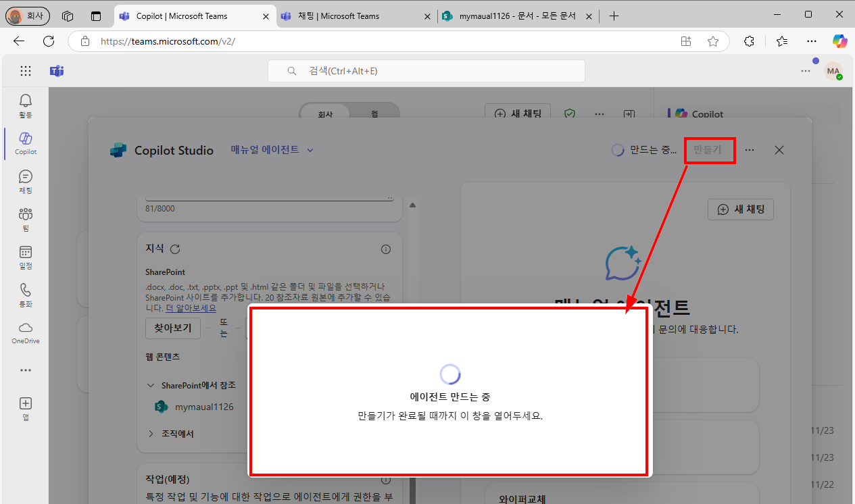Open OneDrive in the Teams sidebar
The width and height of the screenshot is (855, 504).
coord(26,332)
